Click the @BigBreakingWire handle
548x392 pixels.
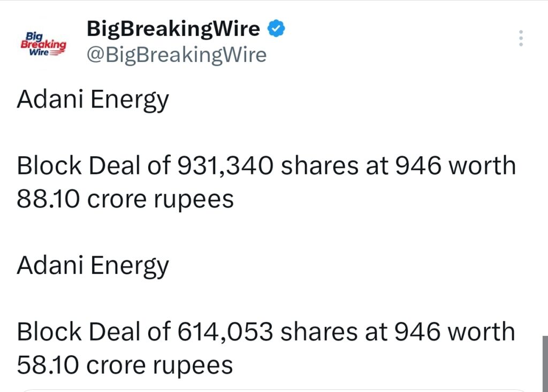tap(177, 54)
